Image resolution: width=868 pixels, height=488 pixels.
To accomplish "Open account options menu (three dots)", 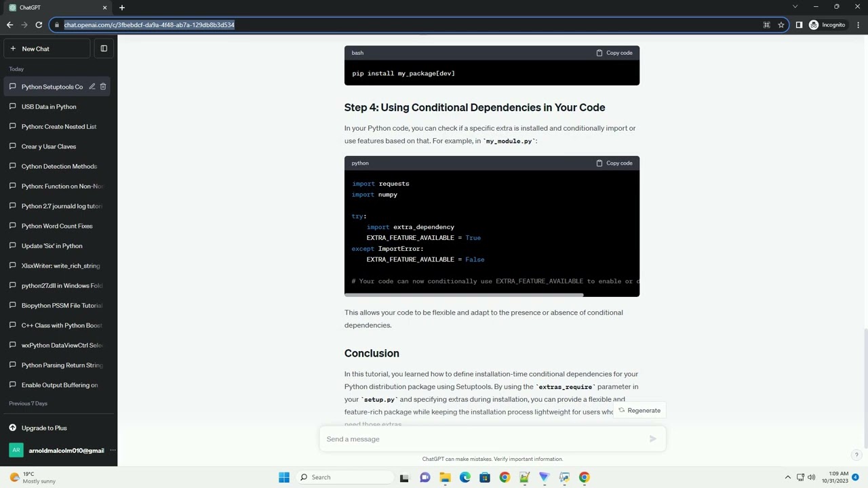I will 113,451.
